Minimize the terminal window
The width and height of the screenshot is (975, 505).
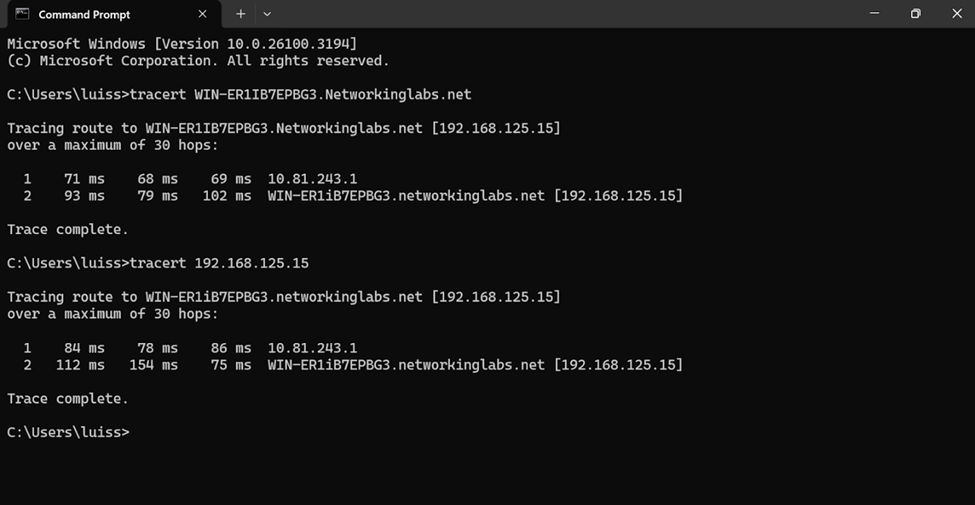[x=874, y=13]
